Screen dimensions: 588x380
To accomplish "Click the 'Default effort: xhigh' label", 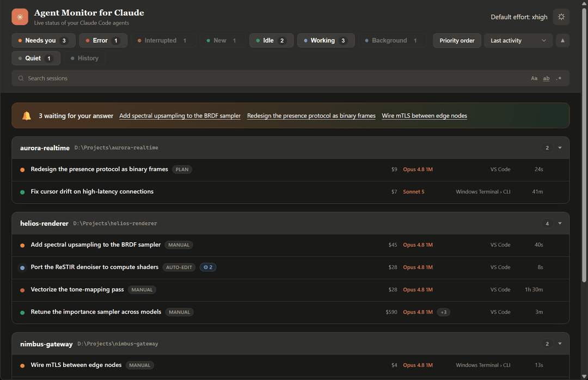I will (519, 17).
